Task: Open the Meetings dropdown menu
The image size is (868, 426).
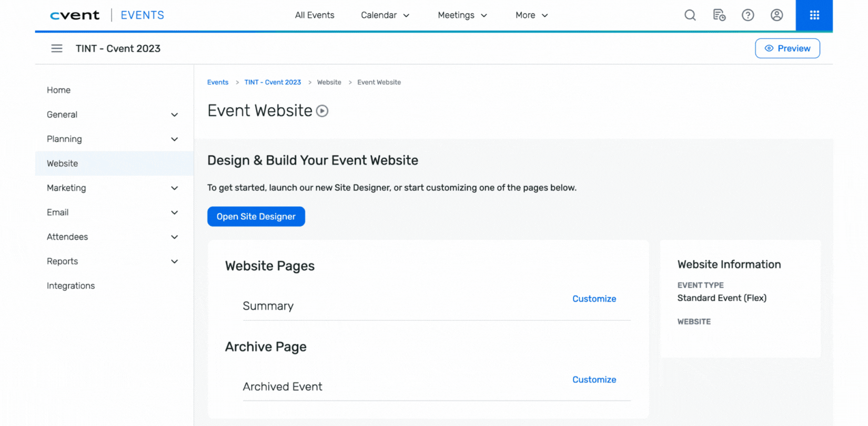Action: [x=462, y=15]
